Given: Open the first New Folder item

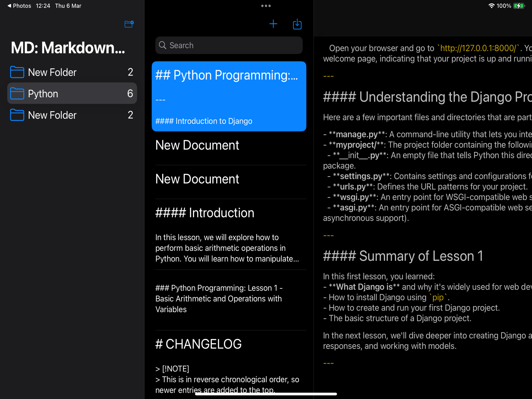Looking at the screenshot, I should pyautogui.click(x=72, y=72).
